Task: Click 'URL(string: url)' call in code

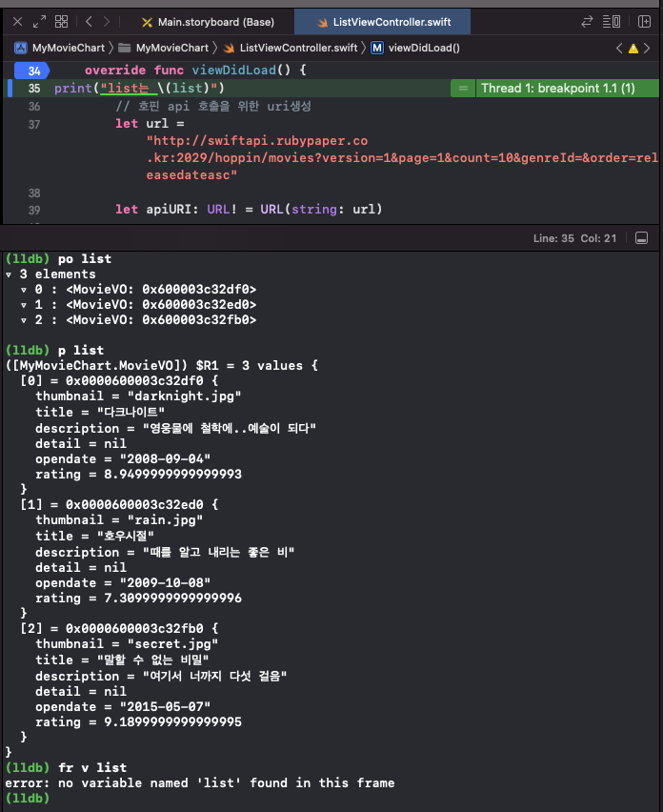Action: pos(321,210)
